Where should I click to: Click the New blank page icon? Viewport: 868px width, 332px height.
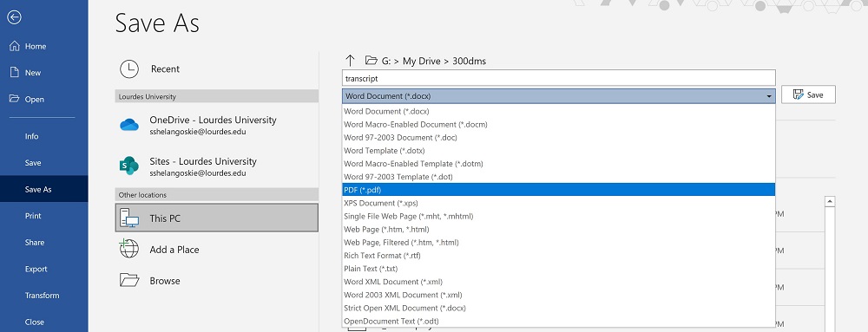[15, 72]
